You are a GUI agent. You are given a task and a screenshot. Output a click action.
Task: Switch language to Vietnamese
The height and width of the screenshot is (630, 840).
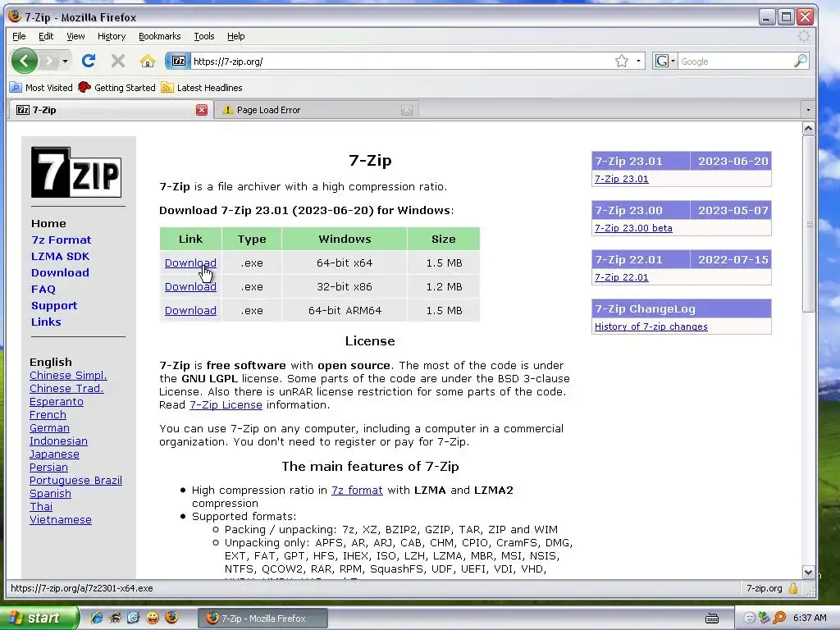61,519
